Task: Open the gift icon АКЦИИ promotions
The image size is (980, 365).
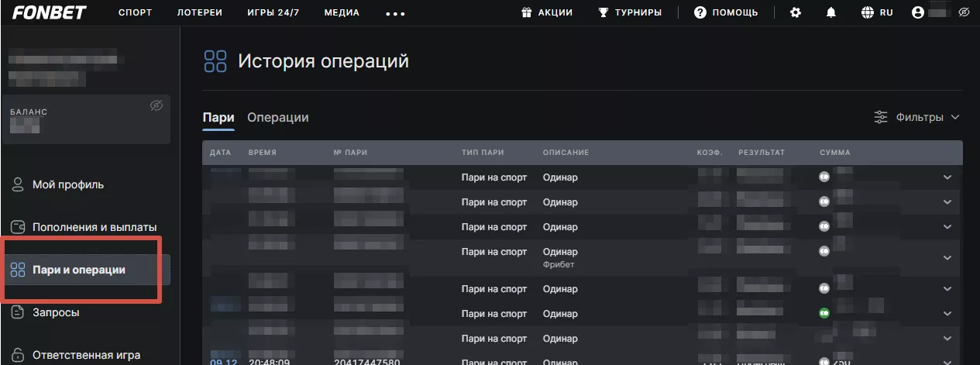Action: click(x=546, y=12)
